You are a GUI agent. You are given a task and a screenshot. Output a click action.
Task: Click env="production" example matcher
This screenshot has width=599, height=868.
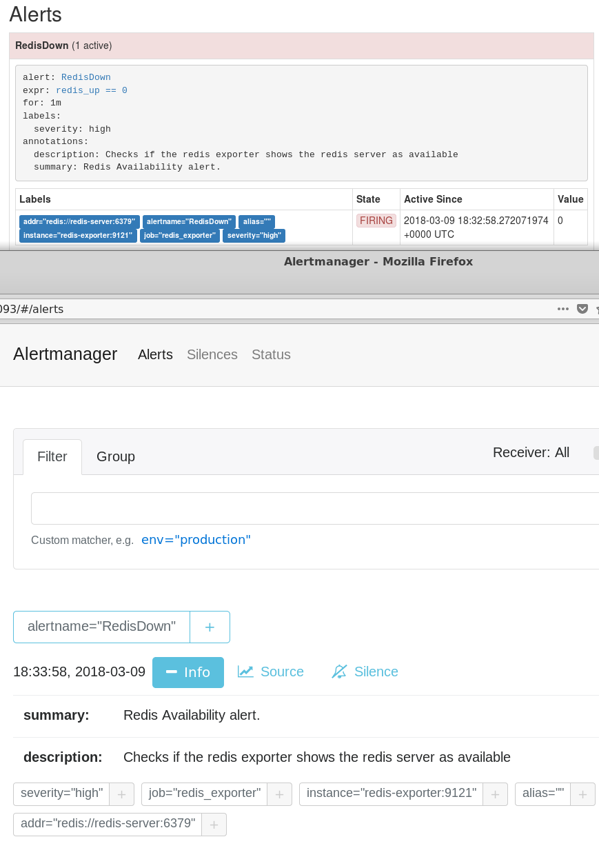coord(196,540)
